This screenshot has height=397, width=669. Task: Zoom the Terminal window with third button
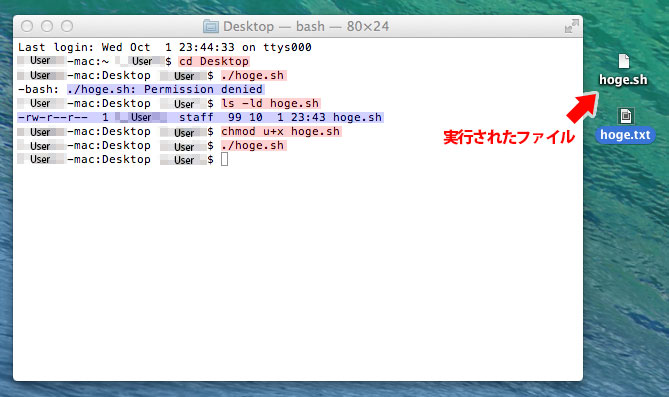67,26
